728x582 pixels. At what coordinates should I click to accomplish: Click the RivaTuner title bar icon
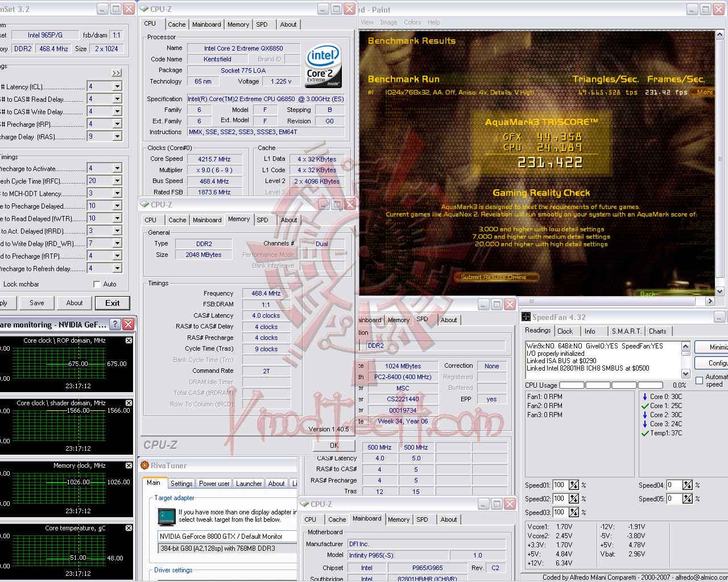pyautogui.click(x=144, y=465)
